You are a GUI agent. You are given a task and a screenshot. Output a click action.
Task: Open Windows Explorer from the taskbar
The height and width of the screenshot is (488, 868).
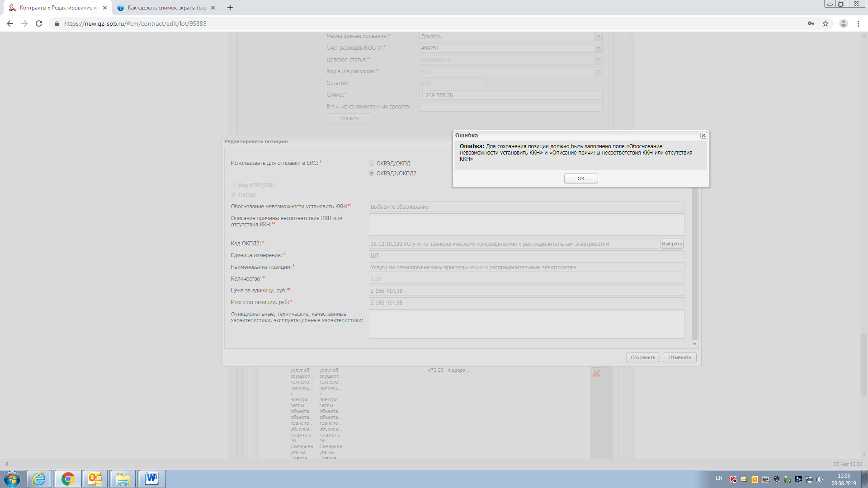tap(123, 479)
